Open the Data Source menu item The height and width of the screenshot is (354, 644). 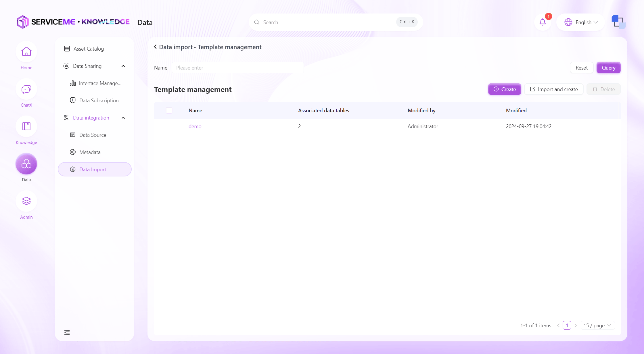coord(93,135)
